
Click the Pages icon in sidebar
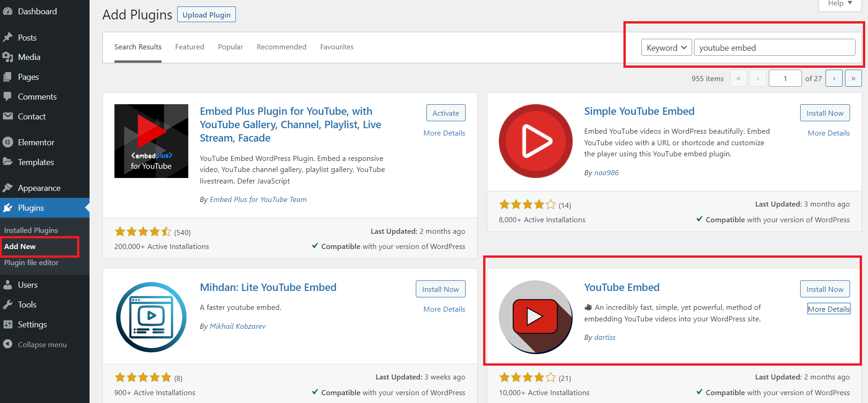coord(7,77)
